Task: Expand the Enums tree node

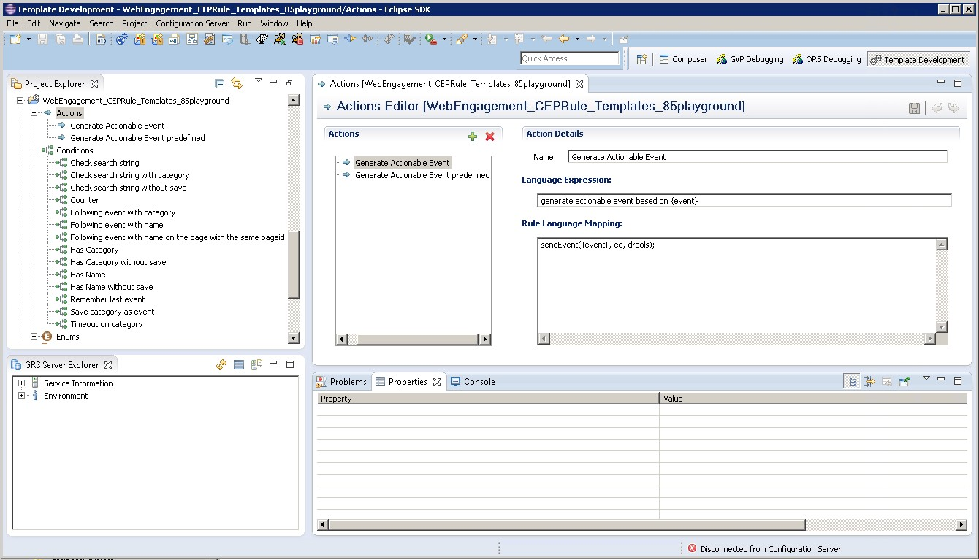Action: (x=34, y=337)
